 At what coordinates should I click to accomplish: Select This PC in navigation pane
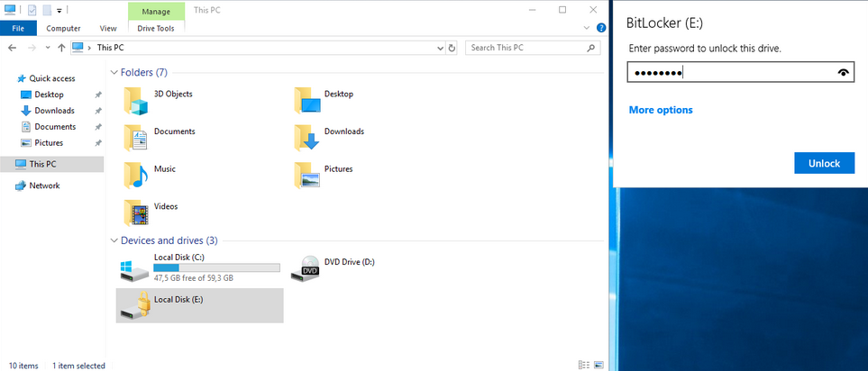tap(51, 164)
